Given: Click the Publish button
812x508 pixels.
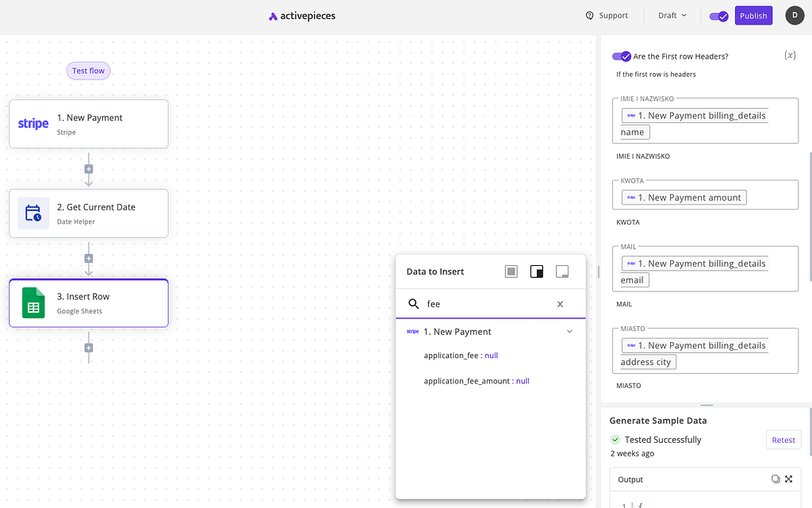Looking at the screenshot, I should [x=753, y=15].
